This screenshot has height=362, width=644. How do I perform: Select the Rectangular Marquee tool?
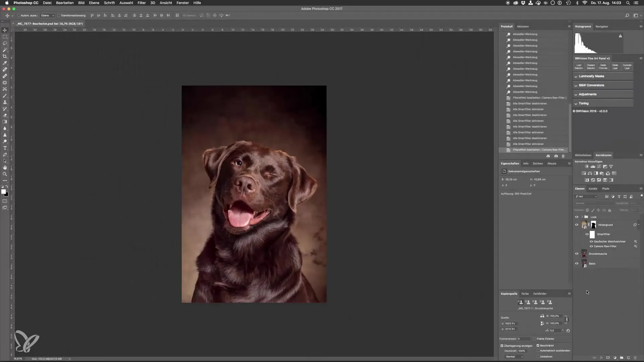5,37
